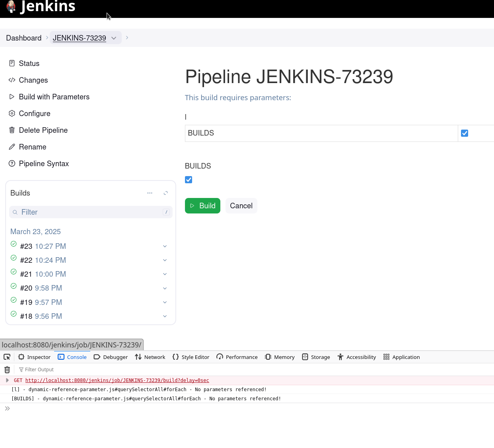
Task: Open the Configure sidebar link
Action: [35, 114]
